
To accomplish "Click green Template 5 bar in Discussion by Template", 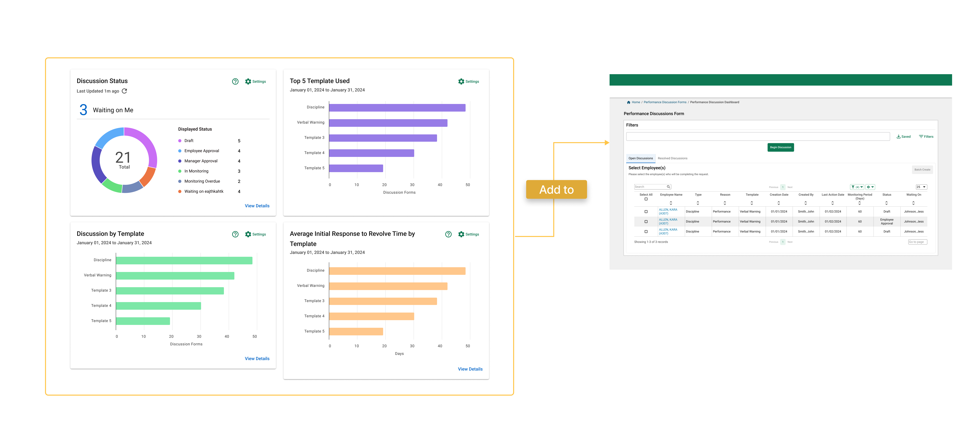I will click(x=143, y=321).
